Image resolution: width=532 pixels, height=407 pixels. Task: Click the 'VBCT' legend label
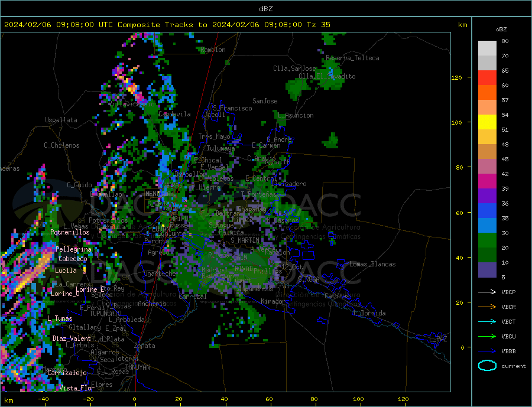pos(508,321)
